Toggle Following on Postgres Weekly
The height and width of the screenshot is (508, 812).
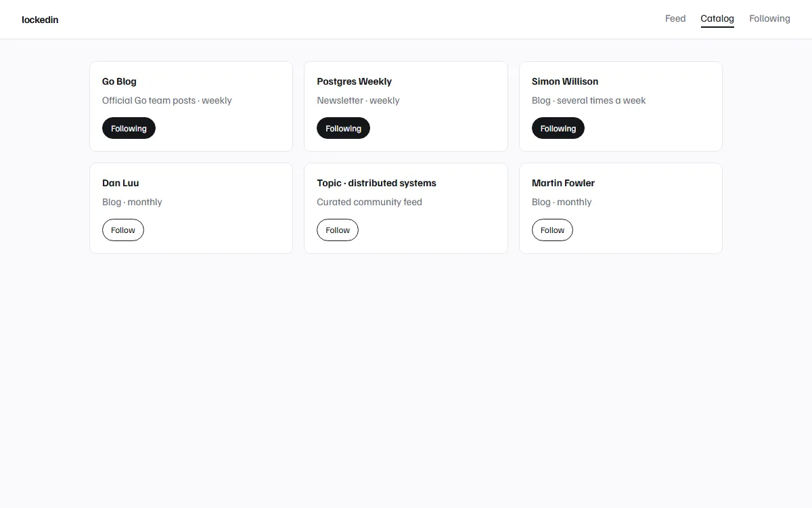pos(343,128)
